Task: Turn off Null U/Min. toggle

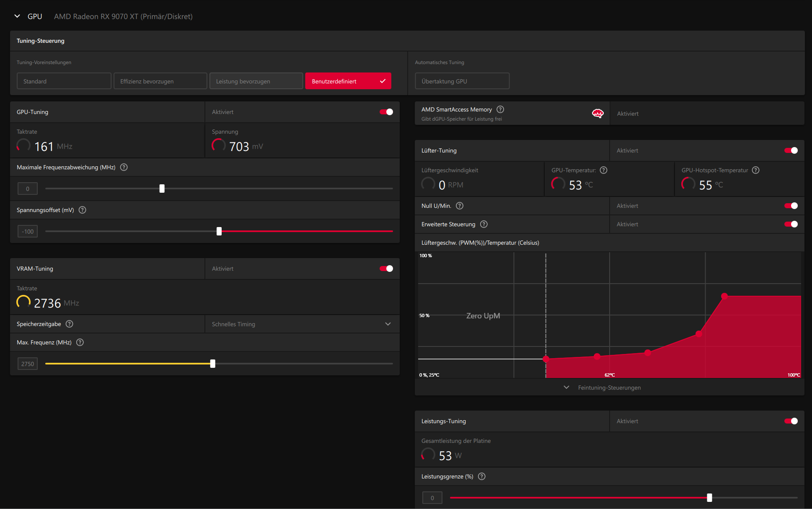Action: click(x=791, y=206)
